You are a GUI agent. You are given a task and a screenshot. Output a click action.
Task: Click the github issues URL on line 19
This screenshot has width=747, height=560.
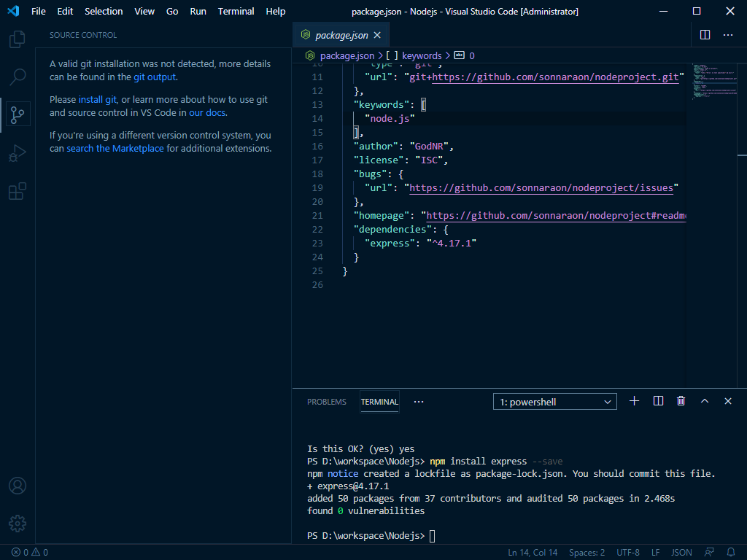[x=541, y=187]
